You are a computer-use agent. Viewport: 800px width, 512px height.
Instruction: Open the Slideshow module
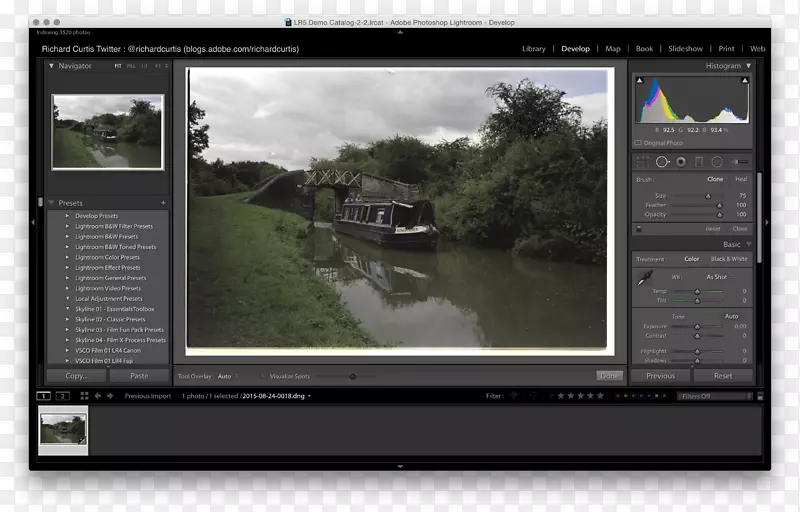pyautogui.click(x=685, y=48)
